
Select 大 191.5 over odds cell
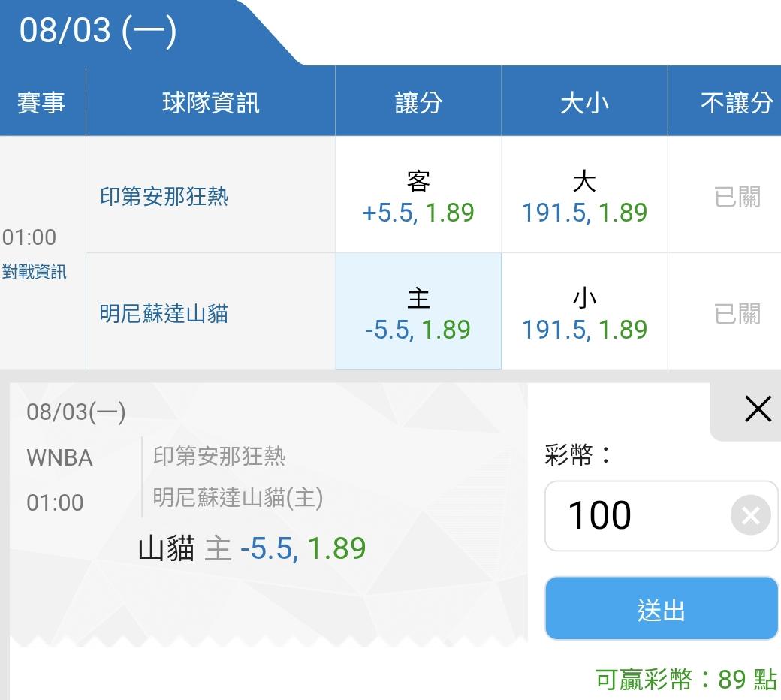point(584,195)
